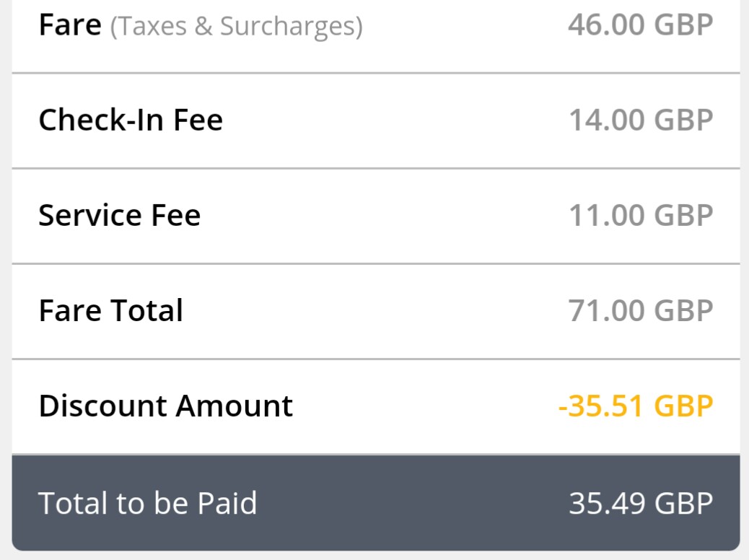
Task: Select the bold Fare label
Action: 70,25
